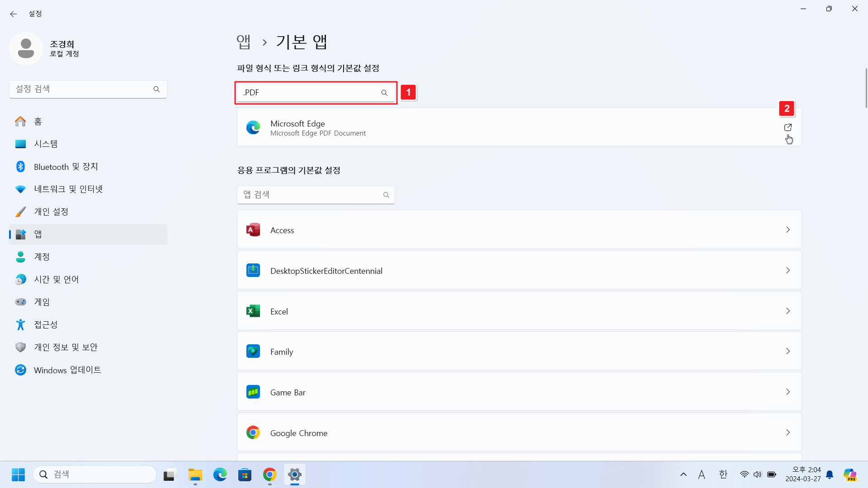
Task: Click the Wi-Fi network tray icon
Action: tap(744, 474)
